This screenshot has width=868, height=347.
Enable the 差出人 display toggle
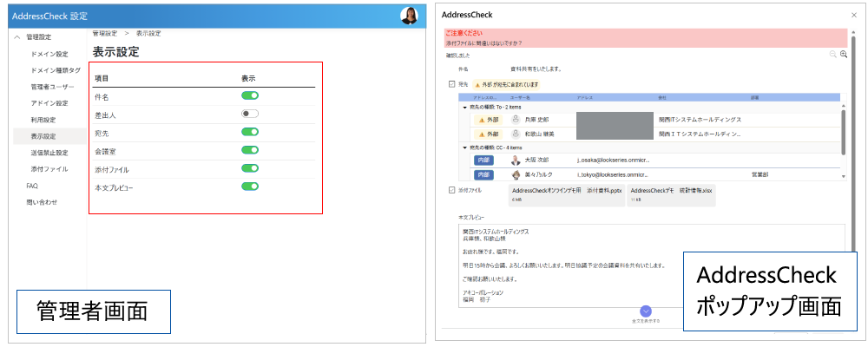[251, 114]
